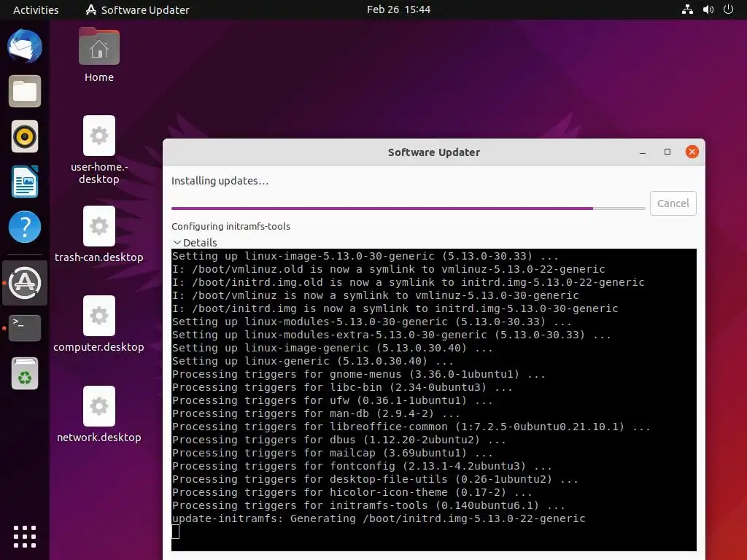This screenshot has height=560, width=747.
Task: Click 'Processing triggers for libc-bin' line
Action: coord(342,387)
